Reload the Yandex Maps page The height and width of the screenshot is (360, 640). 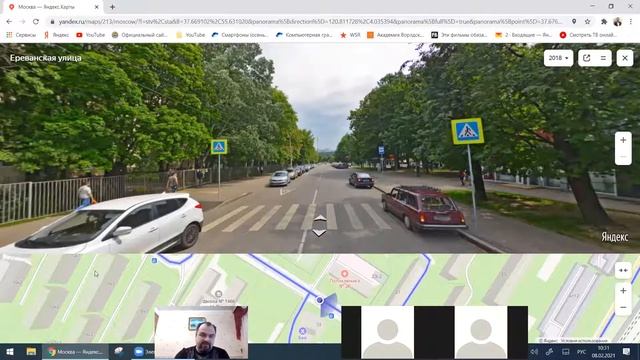coord(36,22)
